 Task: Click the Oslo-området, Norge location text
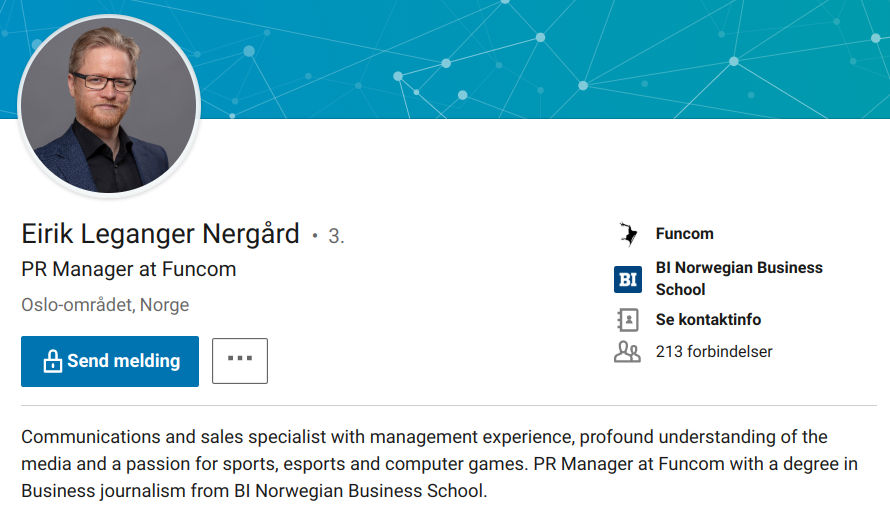[x=105, y=305]
